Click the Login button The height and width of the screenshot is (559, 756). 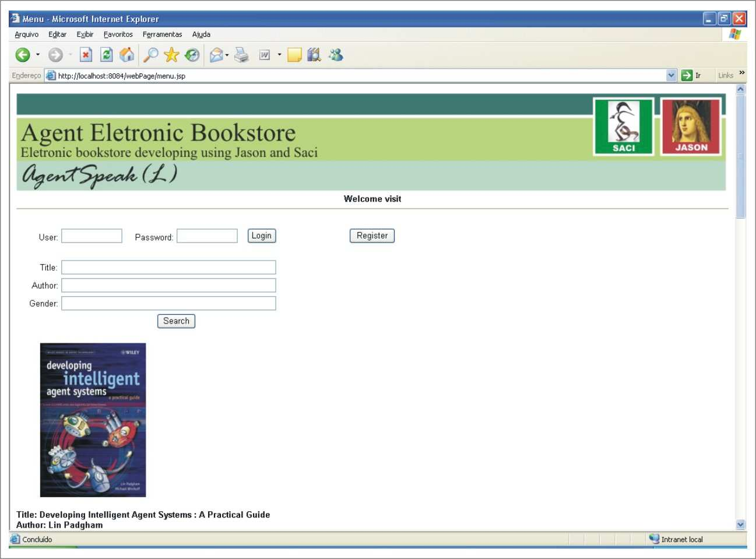pos(262,235)
